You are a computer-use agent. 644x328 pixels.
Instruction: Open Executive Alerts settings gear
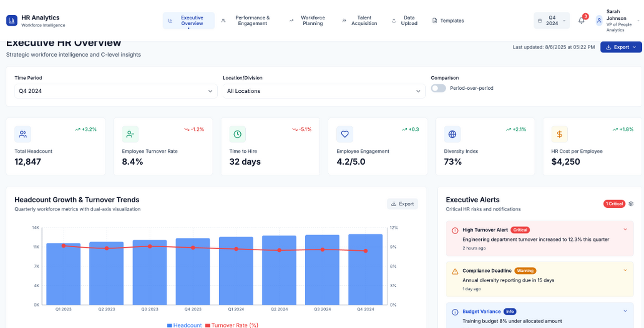[631, 204]
